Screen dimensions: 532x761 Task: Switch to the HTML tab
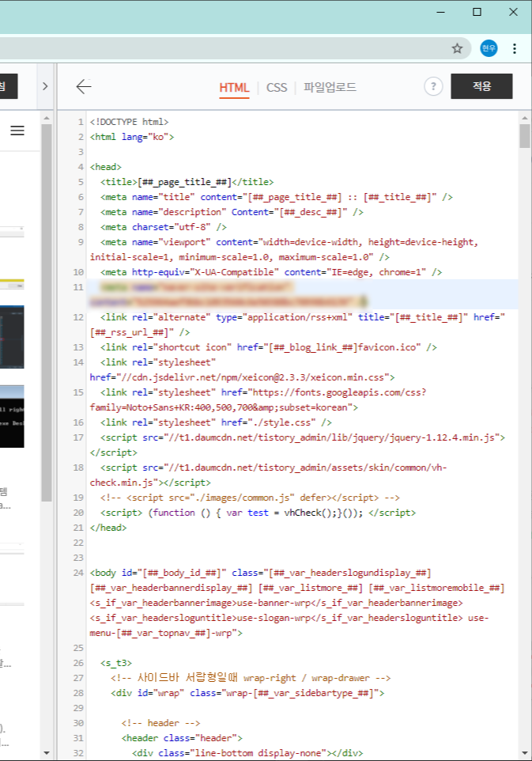click(234, 88)
